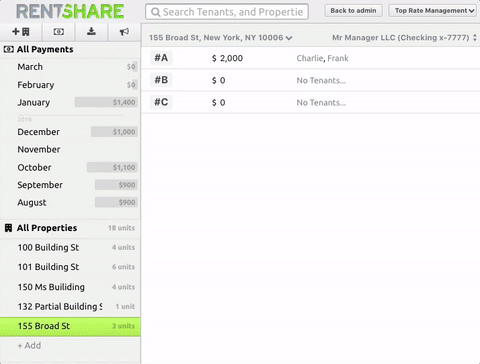Open unit #A
This screenshot has width=480, height=364.
point(161,58)
